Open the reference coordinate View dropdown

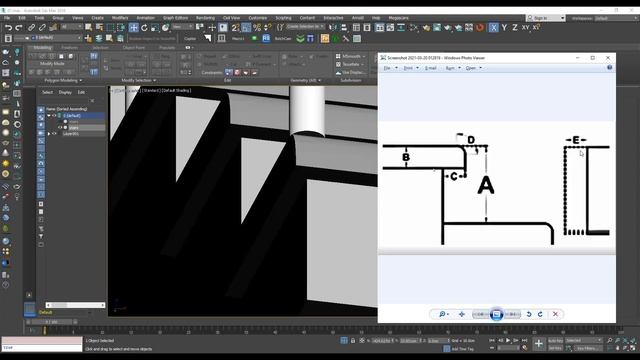click(x=182, y=27)
